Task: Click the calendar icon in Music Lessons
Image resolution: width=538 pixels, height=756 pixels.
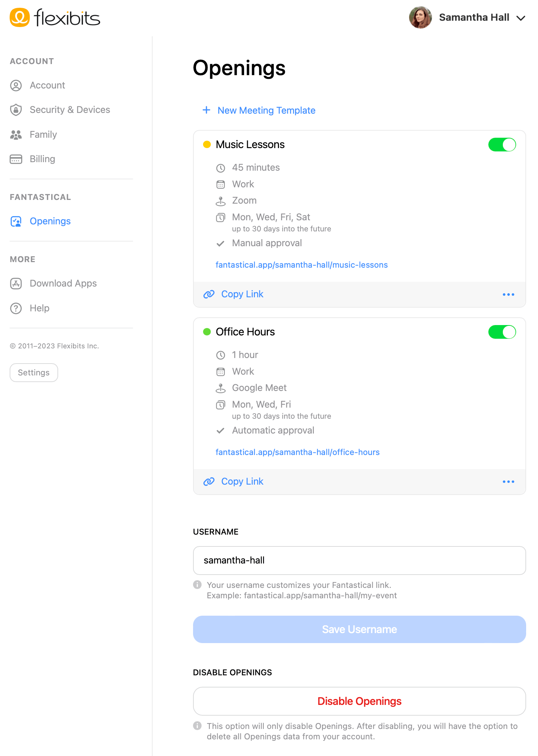Action: (220, 184)
